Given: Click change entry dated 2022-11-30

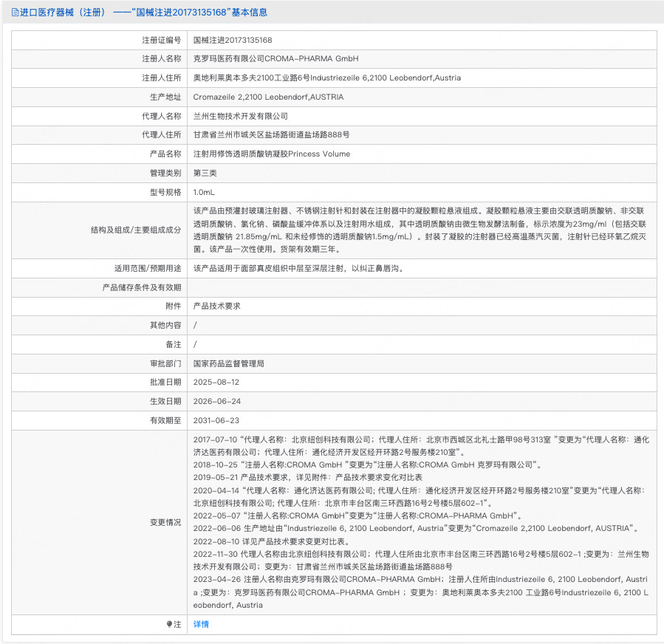Looking at the screenshot, I should [x=421, y=560].
